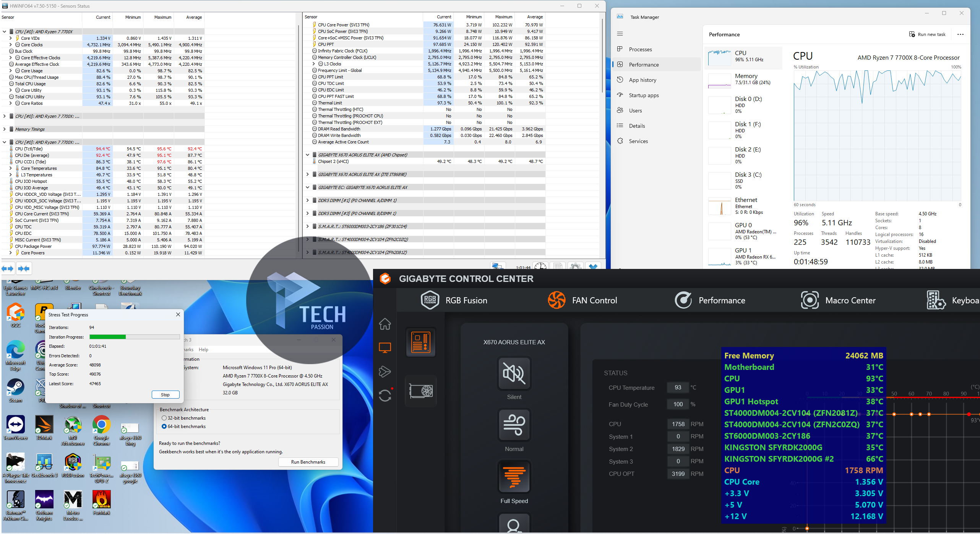The width and height of the screenshot is (980, 534).
Task: Expand the Core Clocks sensor row
Action: [x=11, y=45]
